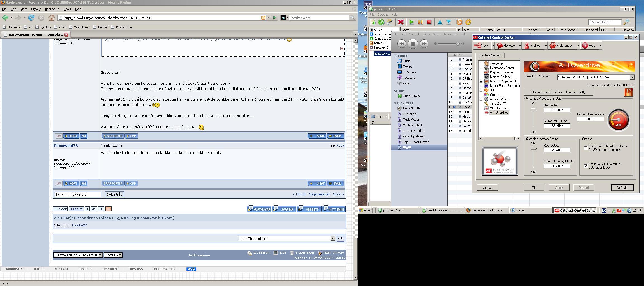Skip to next track in iTunes
Image resolution: width=644 pixels, height=286 pixels.
(x=424, y=44)
